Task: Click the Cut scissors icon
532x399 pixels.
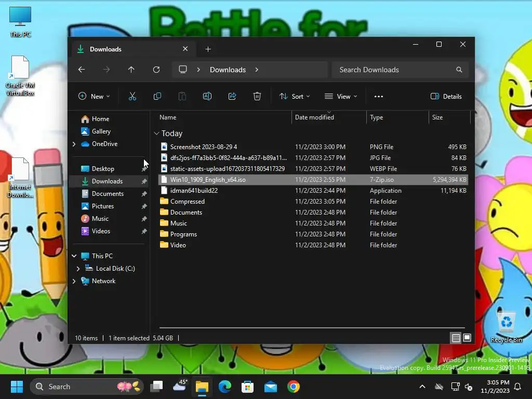Action: (x=132, y=96)
